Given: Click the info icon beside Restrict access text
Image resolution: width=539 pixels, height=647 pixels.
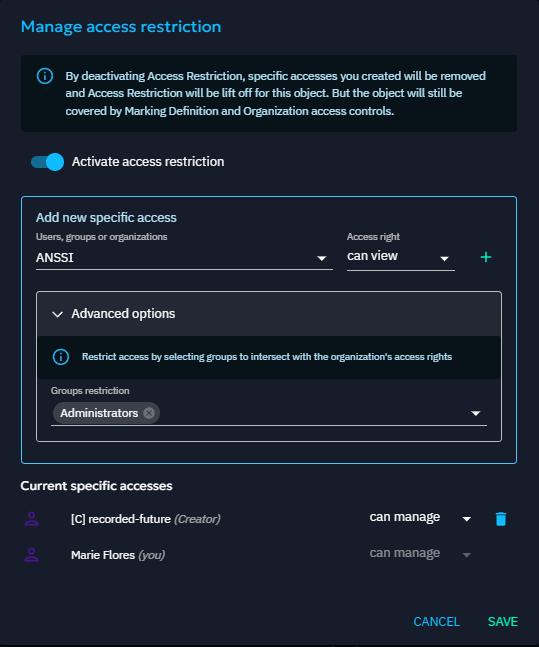Looking at the screenshot, I should coord(61,357).
